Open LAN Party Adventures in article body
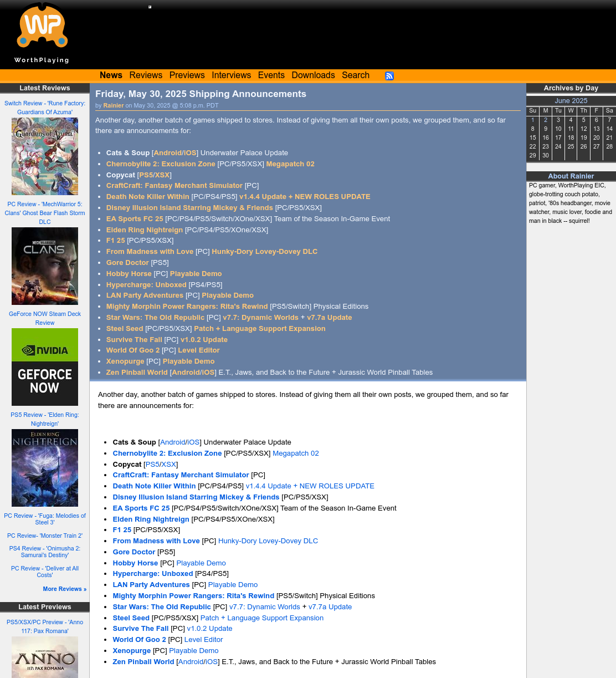This screenshot has height=678, width=616. [151, 585]
